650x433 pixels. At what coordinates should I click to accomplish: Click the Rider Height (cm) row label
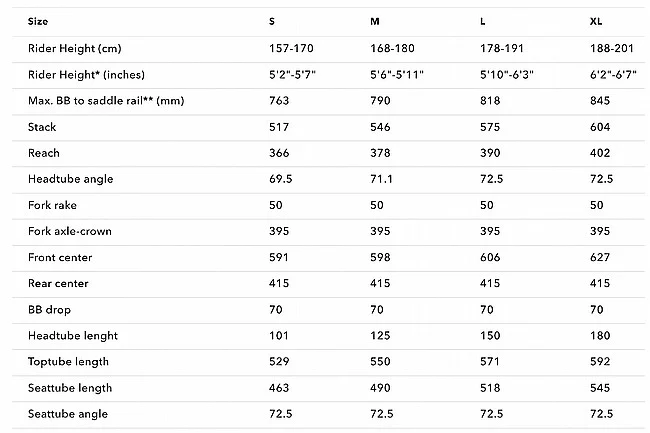[75, 48]
